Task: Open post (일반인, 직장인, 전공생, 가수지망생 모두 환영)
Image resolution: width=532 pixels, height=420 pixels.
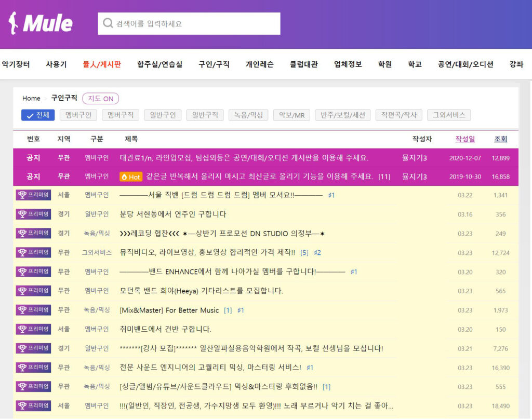Action: coord(257,405)
